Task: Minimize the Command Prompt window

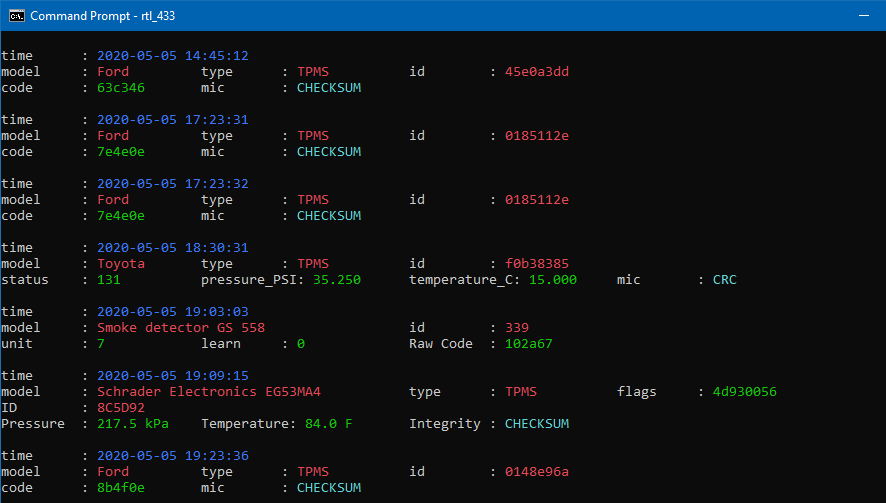Action: coord(864,16)
